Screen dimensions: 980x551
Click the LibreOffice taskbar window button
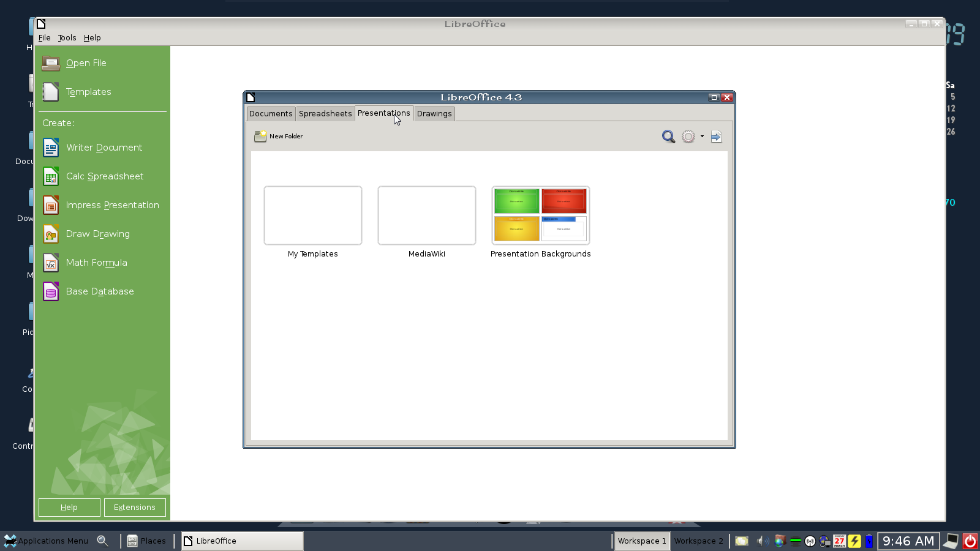click(x=242, y=541)
